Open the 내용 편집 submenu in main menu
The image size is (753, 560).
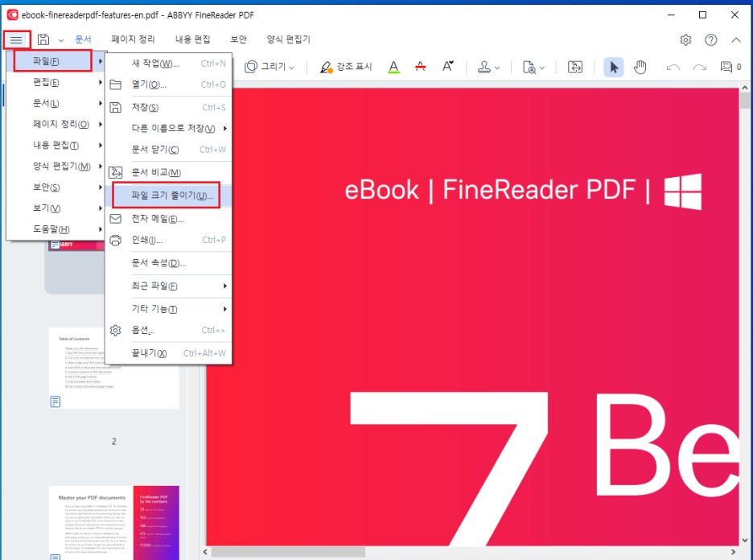pos(56,145)
